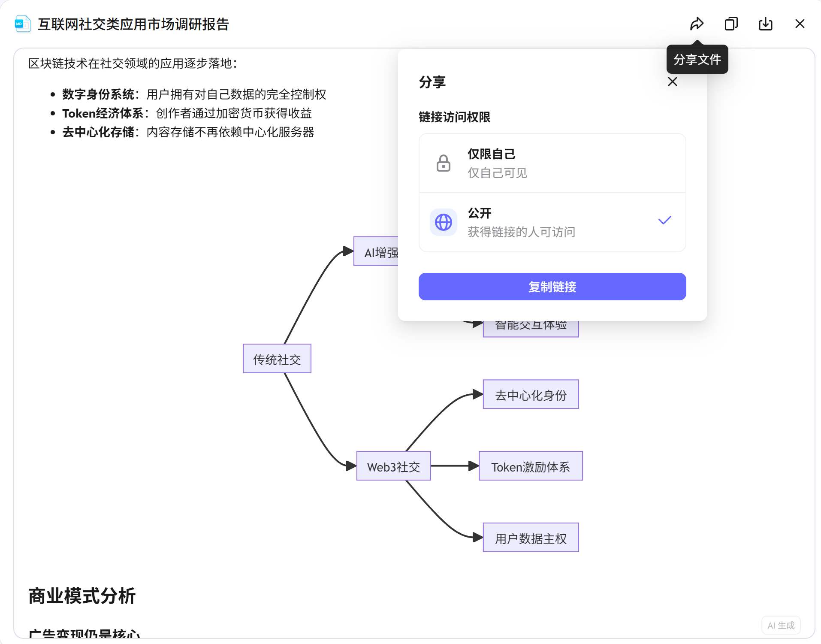Image resolution: width=821 pixels, height=644 pixels.
Task: Click the 复制链接 button
Action: pyautogui.click(x=552, y=287)
